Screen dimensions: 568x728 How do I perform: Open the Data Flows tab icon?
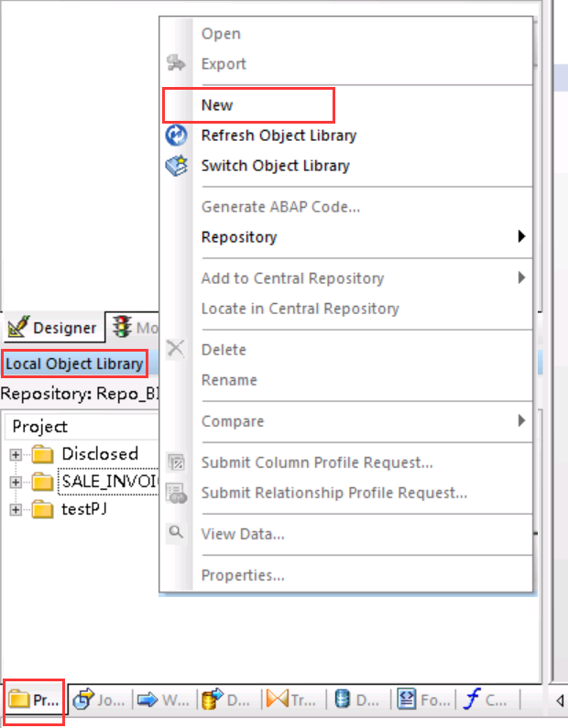pyautogui.click(x=212, y=701)
